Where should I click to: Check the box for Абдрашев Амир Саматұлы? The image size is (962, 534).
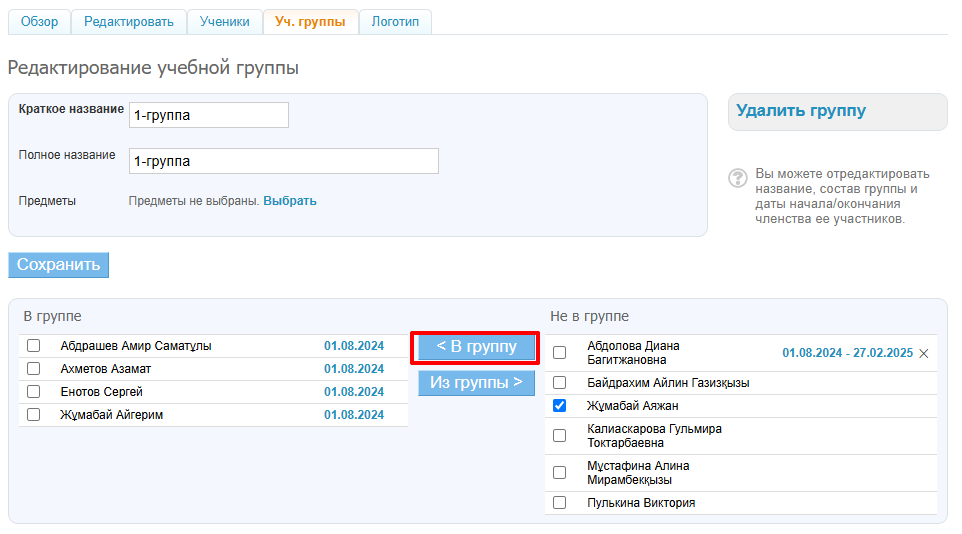pyautogui.click(x=34, y=346)
